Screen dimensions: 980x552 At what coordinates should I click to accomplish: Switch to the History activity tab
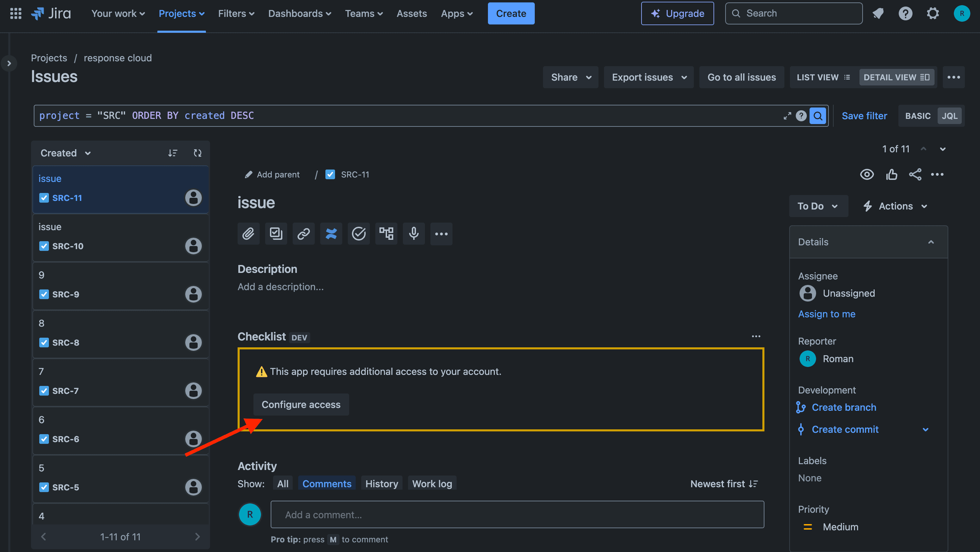coord(382,483)
